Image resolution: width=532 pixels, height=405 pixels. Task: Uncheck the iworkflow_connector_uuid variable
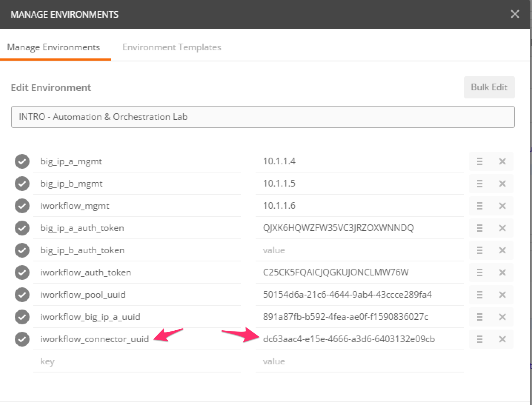(x=22, y=339)
